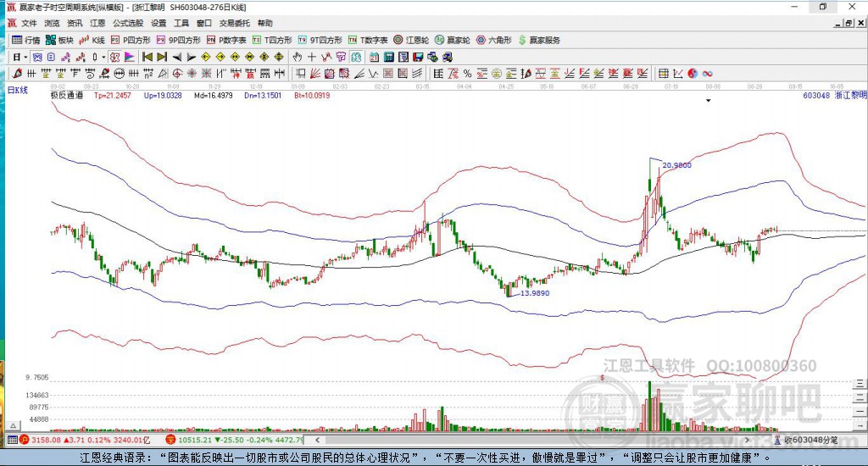Click the 20.9800 high price label
This screenshot has height=466, width=868.
676,165
